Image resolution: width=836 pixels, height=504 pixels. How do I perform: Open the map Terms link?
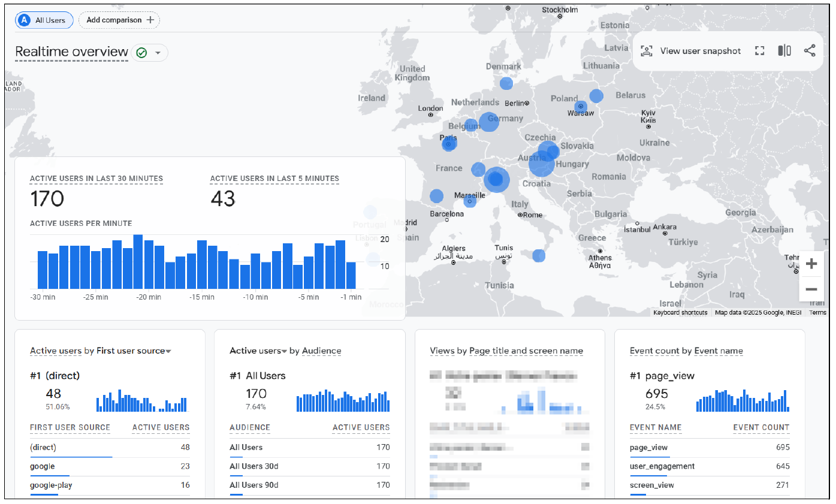[x=817, y=312]
